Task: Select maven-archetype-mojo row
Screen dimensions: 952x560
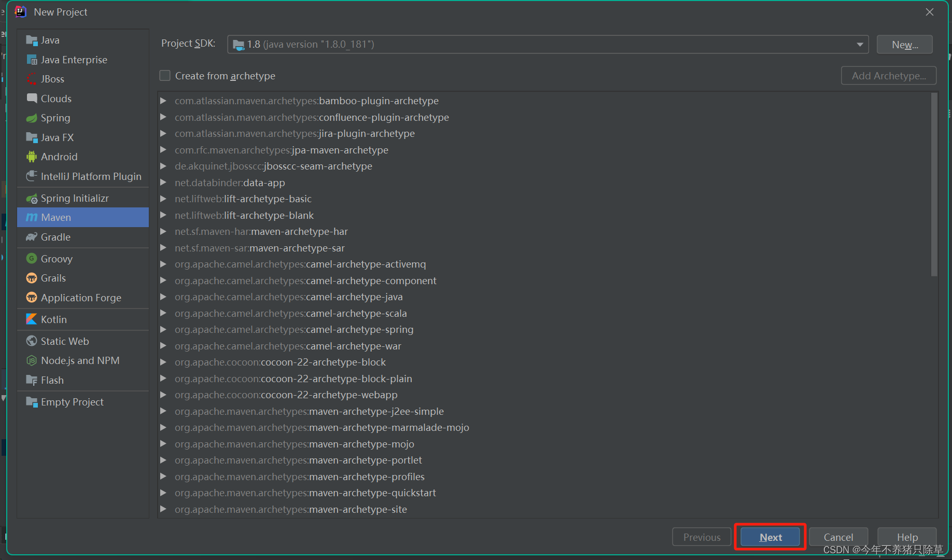Action: coord(544,444)
